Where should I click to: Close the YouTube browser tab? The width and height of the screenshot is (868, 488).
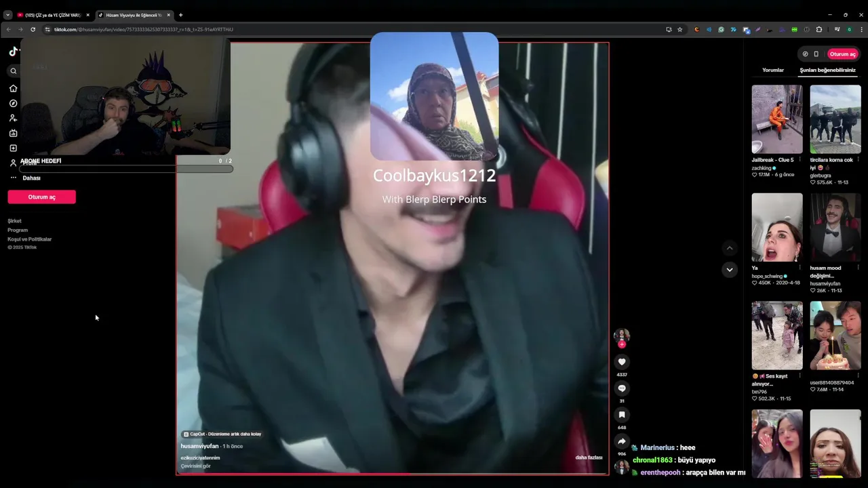87,15
